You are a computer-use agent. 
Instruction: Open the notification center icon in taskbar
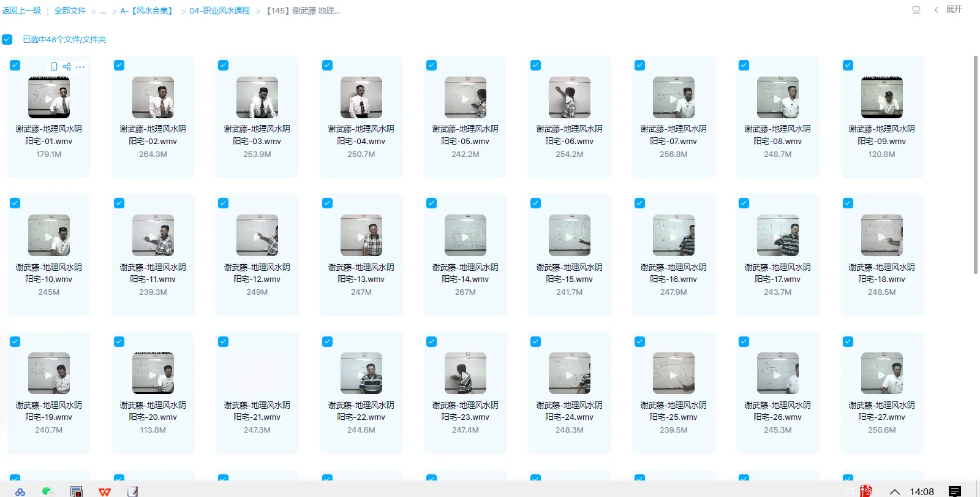point(955,491)
